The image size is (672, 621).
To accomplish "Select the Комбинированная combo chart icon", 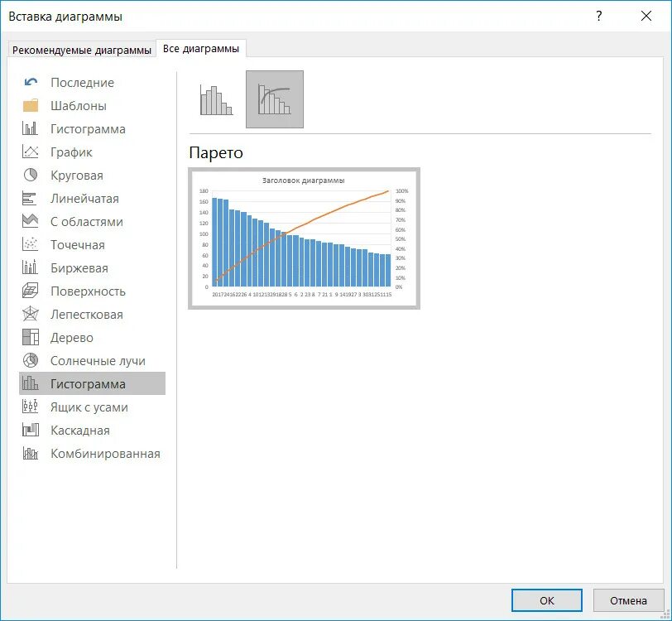I will pyautogui.click(x=31, y=453).
